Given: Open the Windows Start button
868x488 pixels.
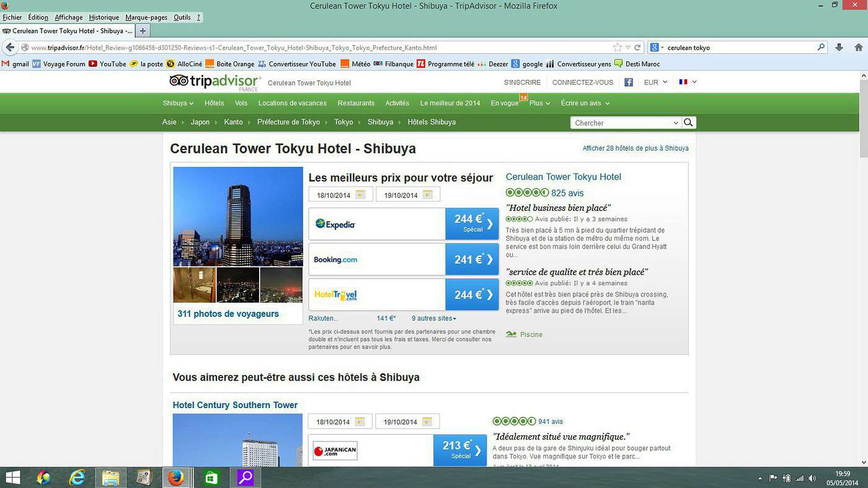Looking at the screenshot, I should pyautogui.click(x=12, y=477).
